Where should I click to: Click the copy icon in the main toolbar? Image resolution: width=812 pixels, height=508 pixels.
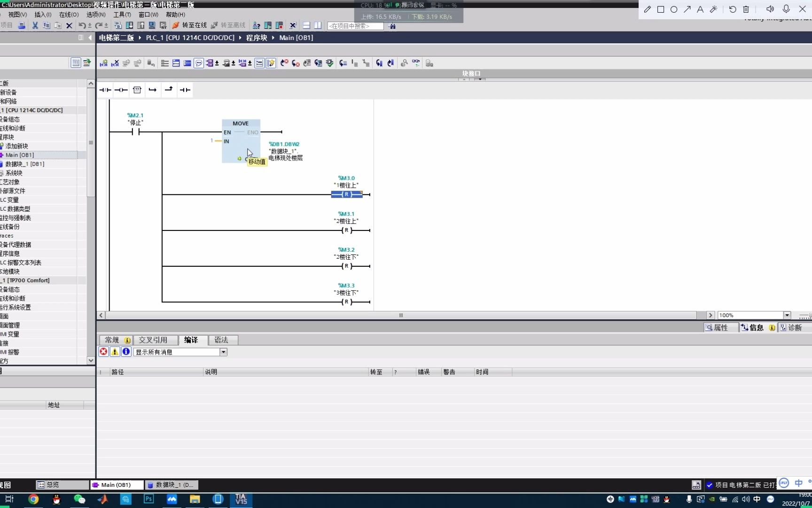pyautogui.click(x=47, y=25)
